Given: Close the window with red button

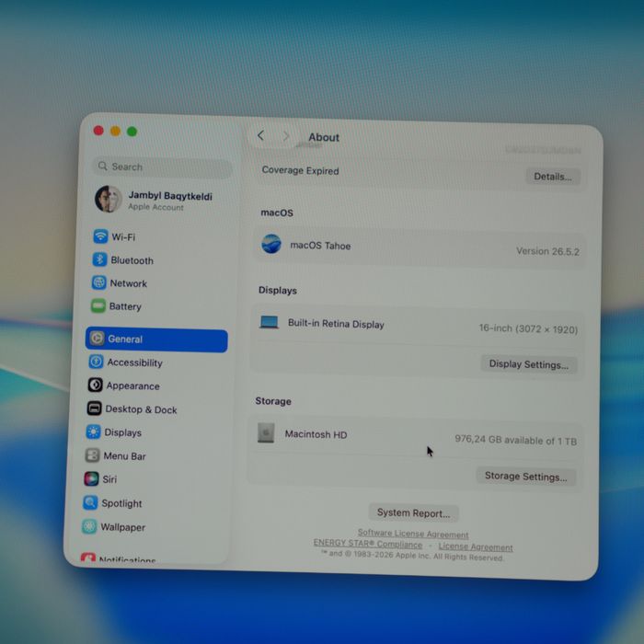Looking at the screenshot, I should point(98,131).
